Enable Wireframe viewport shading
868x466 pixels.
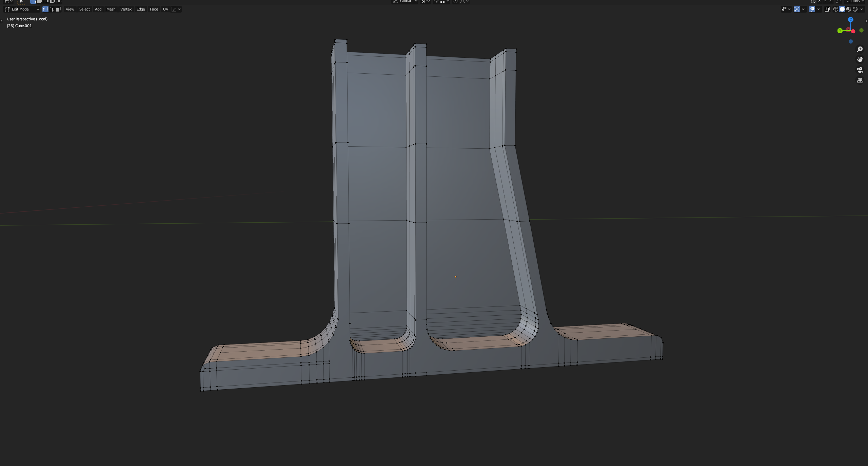[835, 9]
